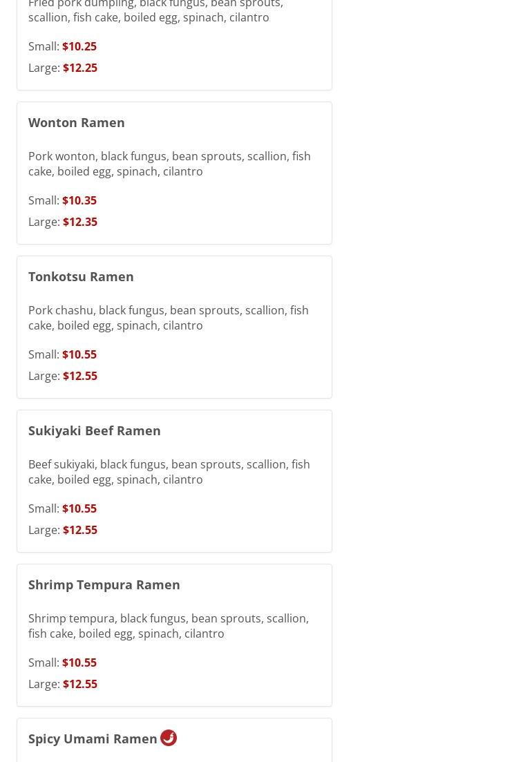Open the Tonkotsu Ramen menu item
Image resolution: width=532 pixels, height=762 pixels.
pyautogui.click(x=81, y=276)
